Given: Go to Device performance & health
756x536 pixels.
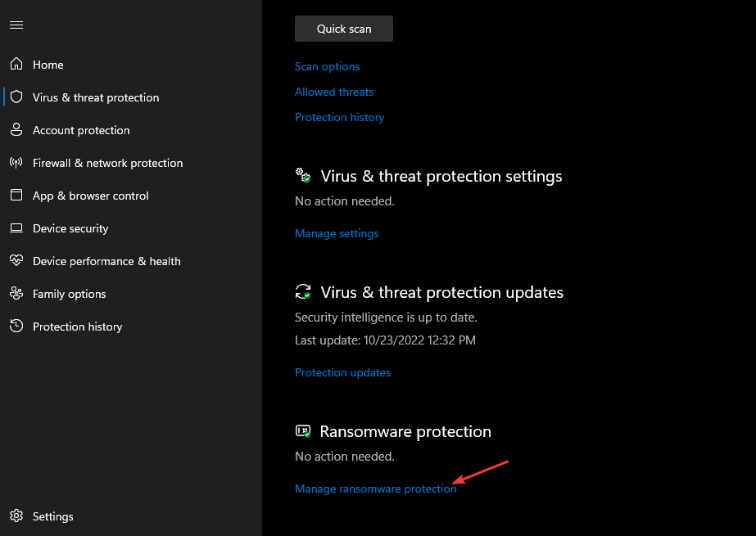Looking at the screenshot, I should 106,261.
